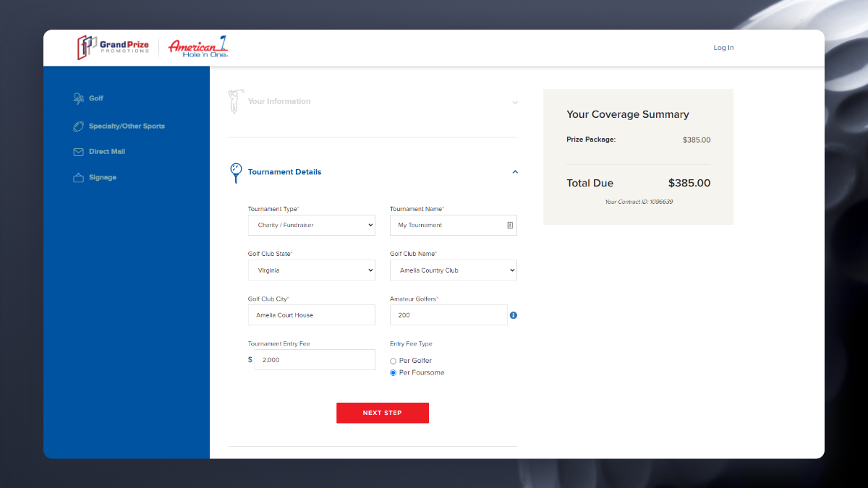This screenshot has width=868, height=488.
Task: Click the Golf sidebar icon
Action: point(78,98)
